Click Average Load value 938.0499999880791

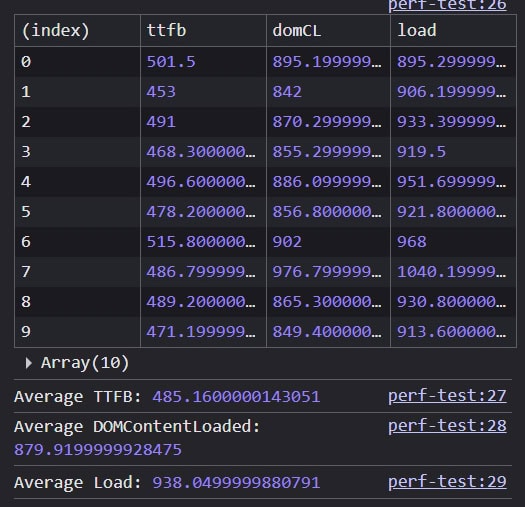(236, 483)
